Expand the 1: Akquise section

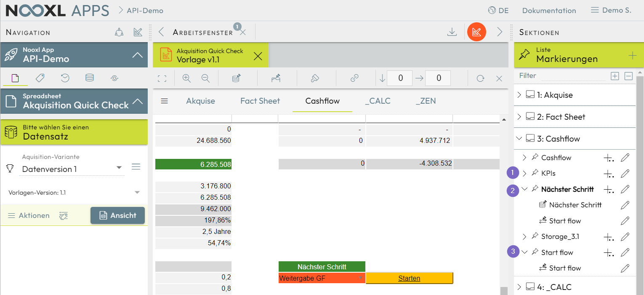pos(519,95)
